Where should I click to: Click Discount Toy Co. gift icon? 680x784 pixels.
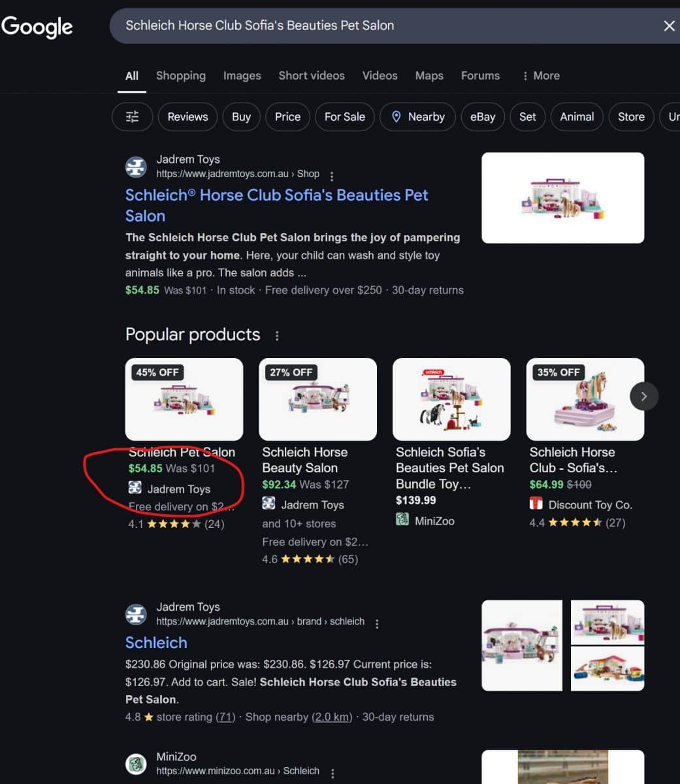pyautogui.click(x=536, y=504)
